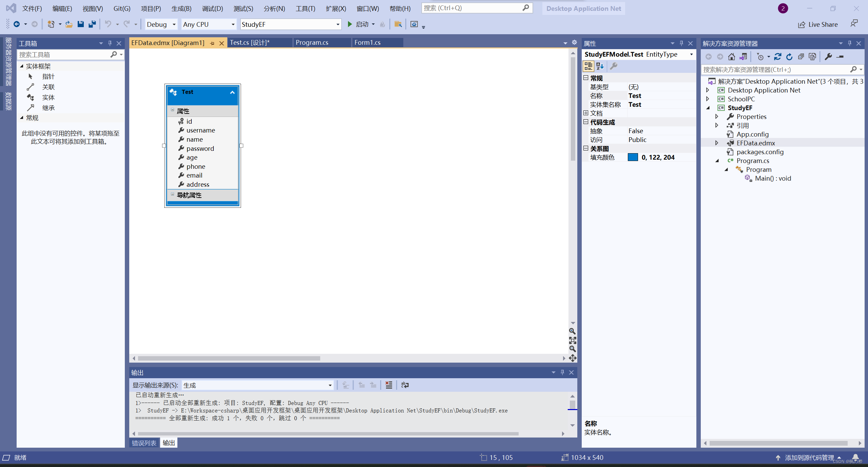868x467 pixels.
Task: Collapse the Test entity shape
Action: 232,92
